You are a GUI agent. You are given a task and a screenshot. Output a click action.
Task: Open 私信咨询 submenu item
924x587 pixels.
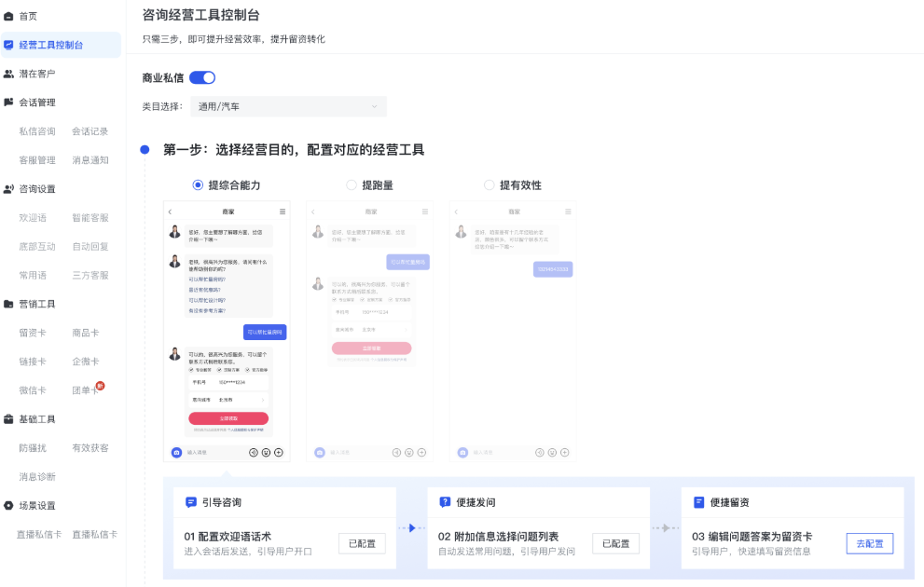37,131
